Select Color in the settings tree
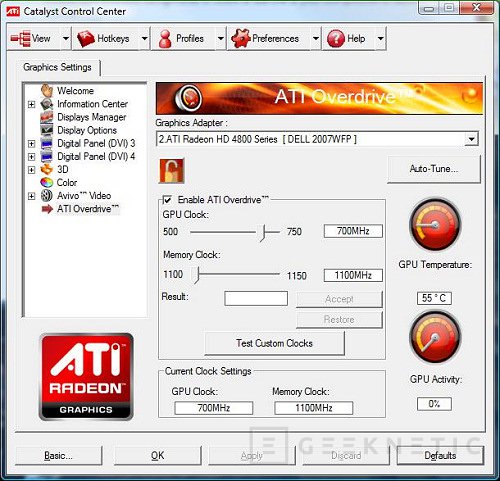Image resolution: width=500 pixels, height=481 pixels. pos(67,183)
